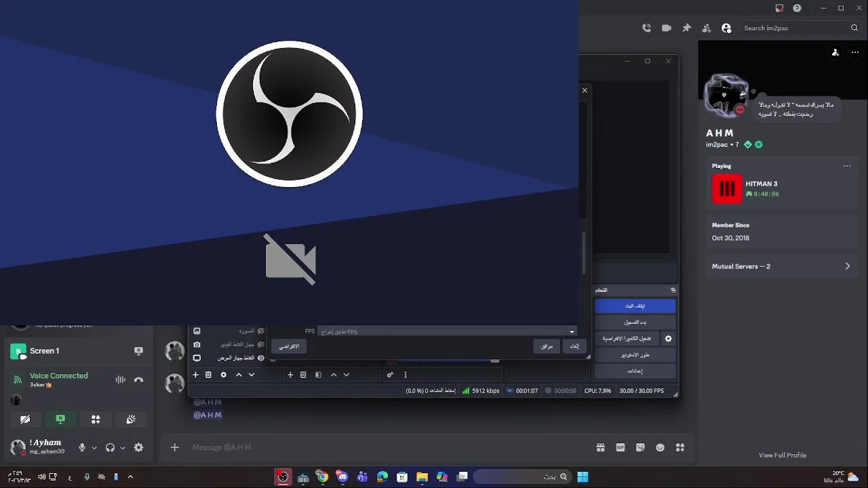Open OBS scene filters gear icon
The height and width of the screenshot is (488, 868).
point(223,375)
